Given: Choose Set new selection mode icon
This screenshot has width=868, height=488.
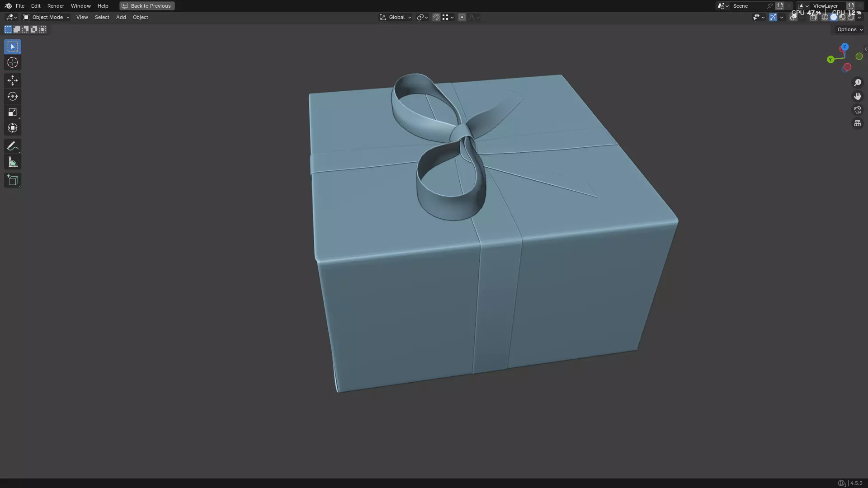Looking at the screenshot, I should coord(8,29).
